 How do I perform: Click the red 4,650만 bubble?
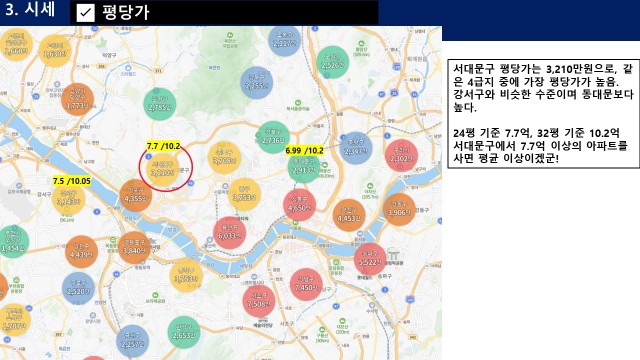299,205
